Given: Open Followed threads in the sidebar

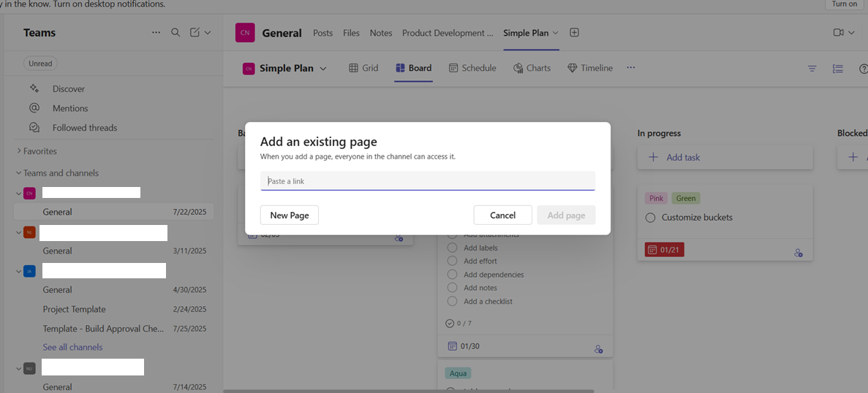Looking at the screenshot, I should [x=85, y=128].
